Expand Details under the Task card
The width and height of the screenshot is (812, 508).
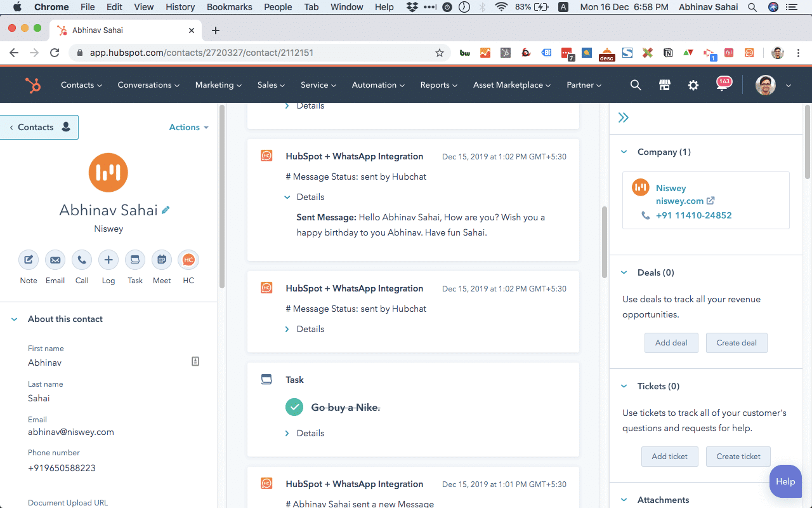pos(305,433)
